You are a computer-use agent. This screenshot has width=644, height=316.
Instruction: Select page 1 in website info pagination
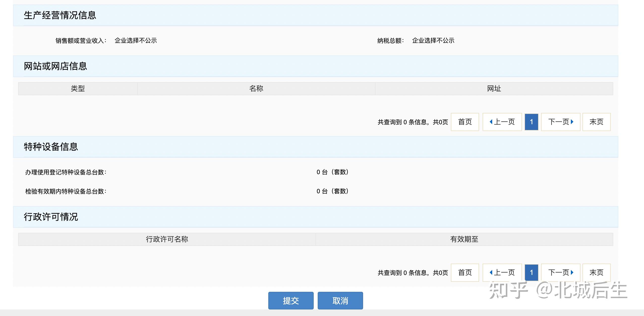click(531, 122)
